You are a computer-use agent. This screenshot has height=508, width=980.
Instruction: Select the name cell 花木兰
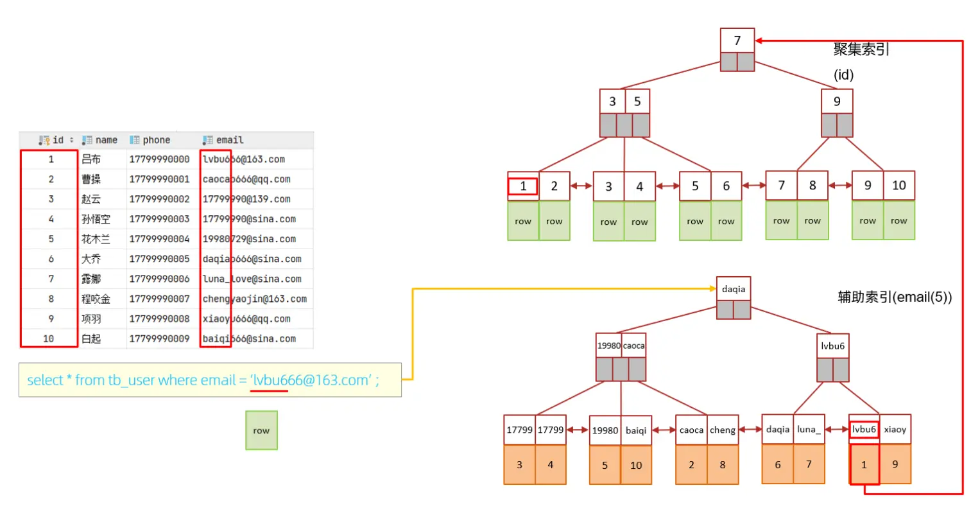[x=96, y=240]
